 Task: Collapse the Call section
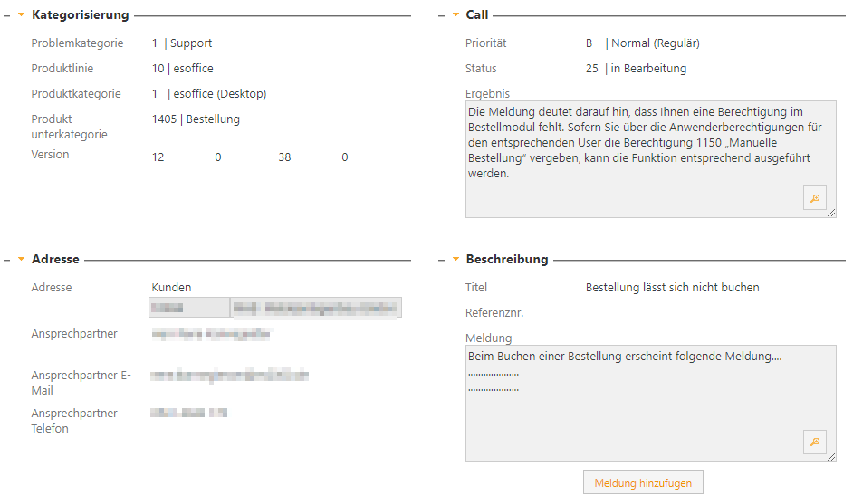coord(455,15)
